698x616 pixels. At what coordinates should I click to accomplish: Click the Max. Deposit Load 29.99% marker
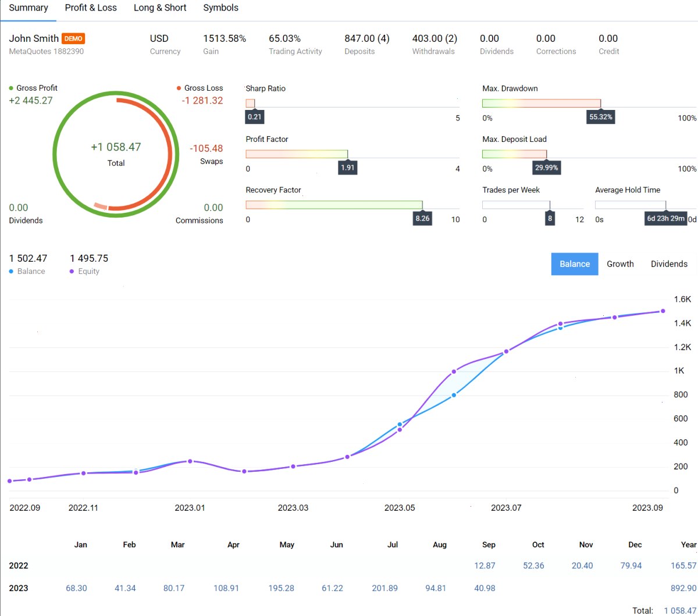point(547,168)
